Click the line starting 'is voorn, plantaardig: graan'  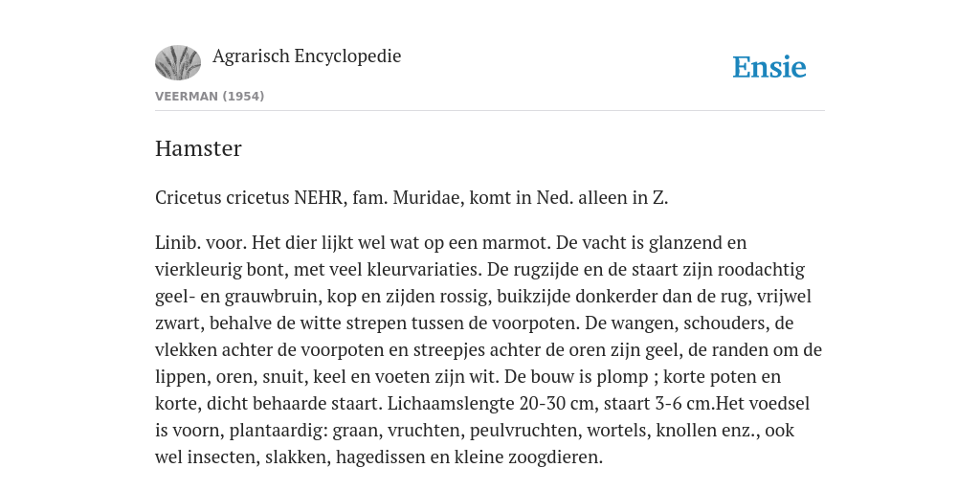point(475,431)
